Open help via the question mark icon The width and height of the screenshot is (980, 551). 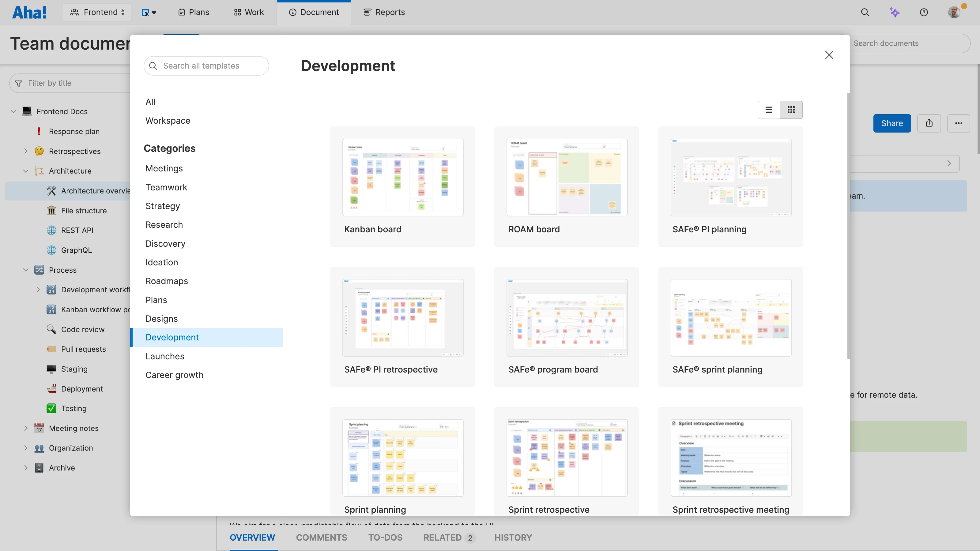coord(924,12)
